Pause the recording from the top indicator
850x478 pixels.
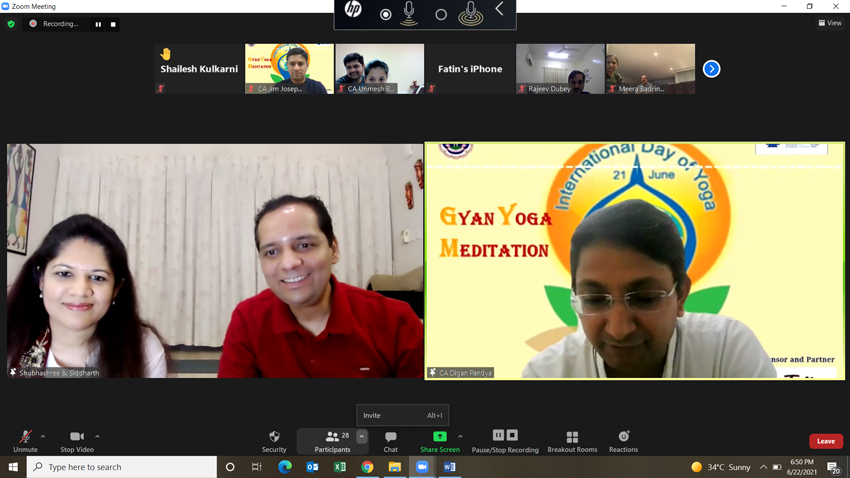coord(98,24)
